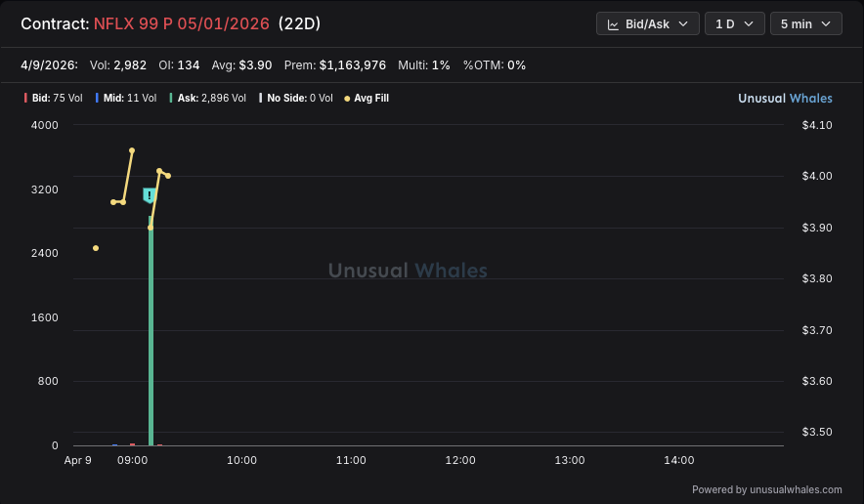Toggle the Ask 2,896 Vol legend series

(208, 98)
